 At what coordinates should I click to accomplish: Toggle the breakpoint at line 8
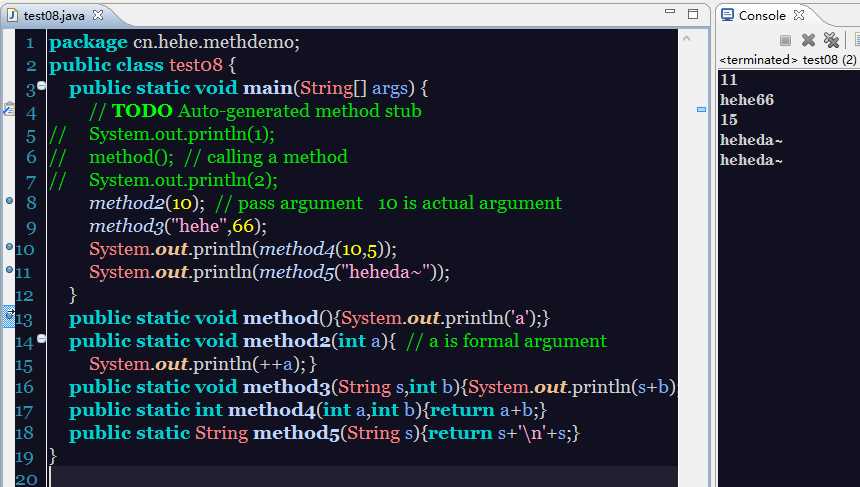point(9,201)
